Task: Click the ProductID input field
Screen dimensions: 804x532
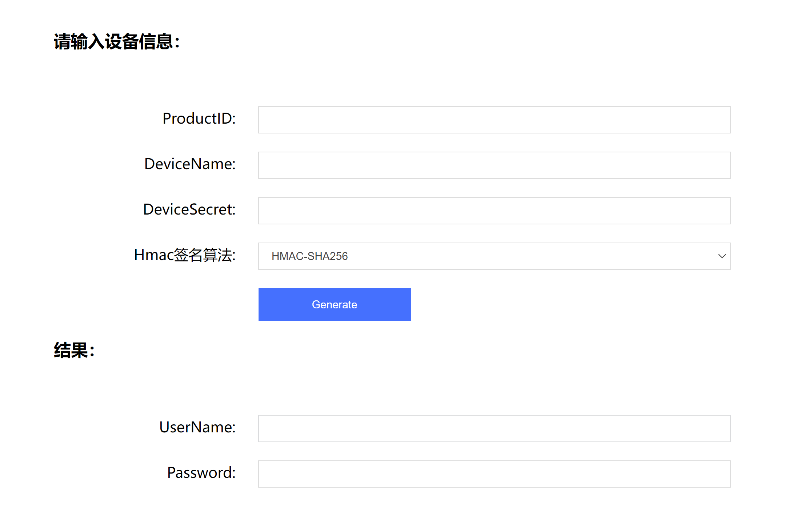Action: pyautogui.click(x=494, y=120)
